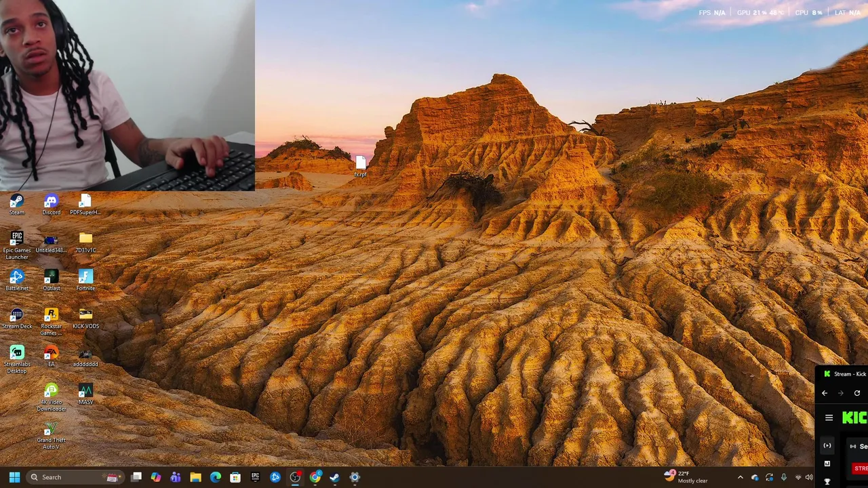868x488 pixels.
Task: Select the Stream tab in the Kick window
Action: click(x=845, y=374)
